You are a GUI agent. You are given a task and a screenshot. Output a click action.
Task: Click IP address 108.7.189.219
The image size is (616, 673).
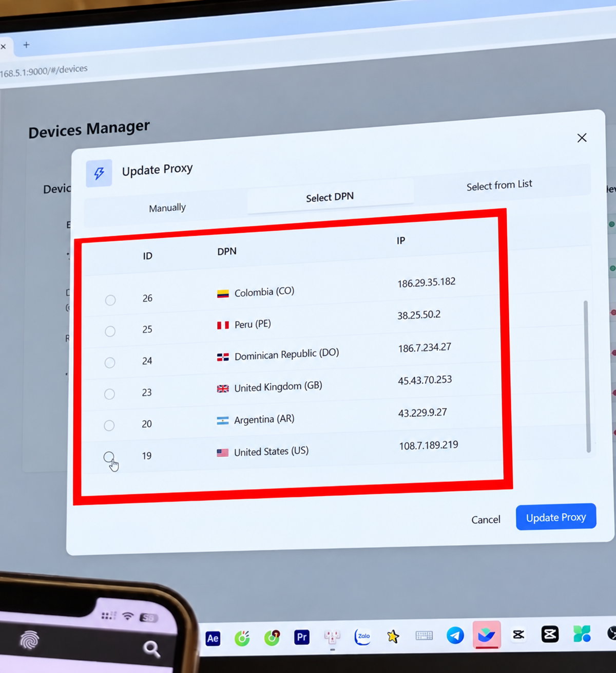[429, 445]
